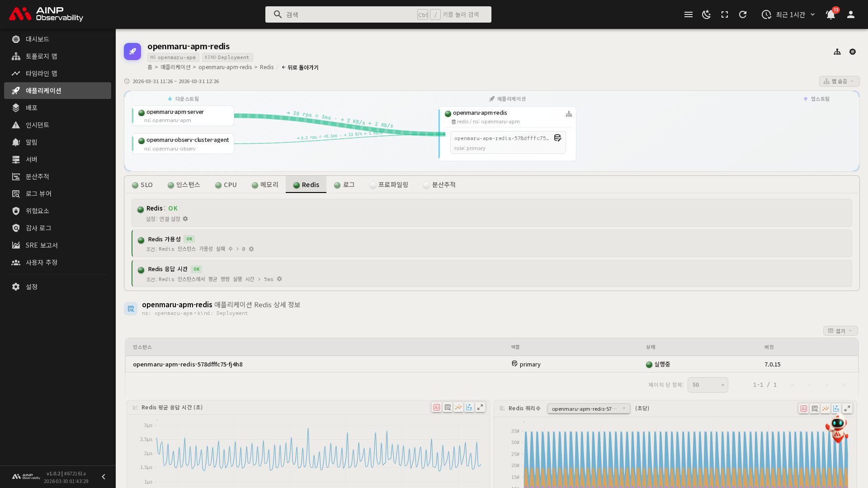Click topology icon beside page title
The image size is (868, 488).
[837, 52]
